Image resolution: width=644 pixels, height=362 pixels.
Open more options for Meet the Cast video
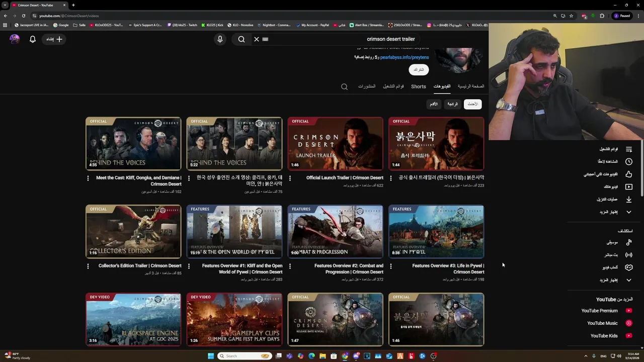click(88, 178)
